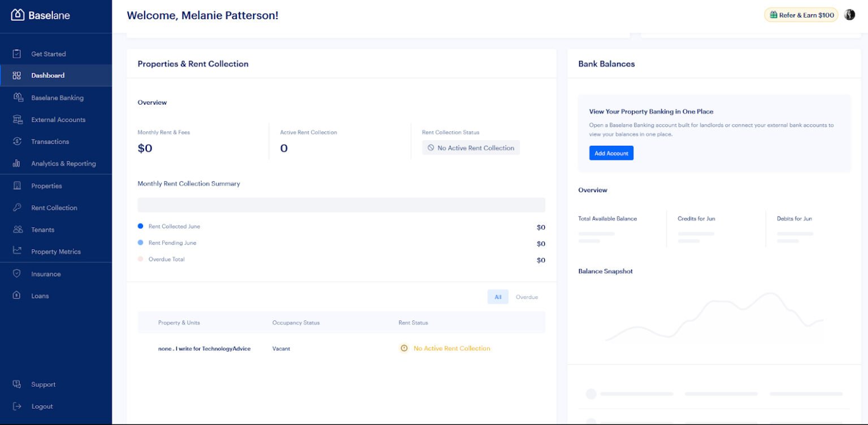Click the Property Metrics line chart icon

tap(18, 251)
